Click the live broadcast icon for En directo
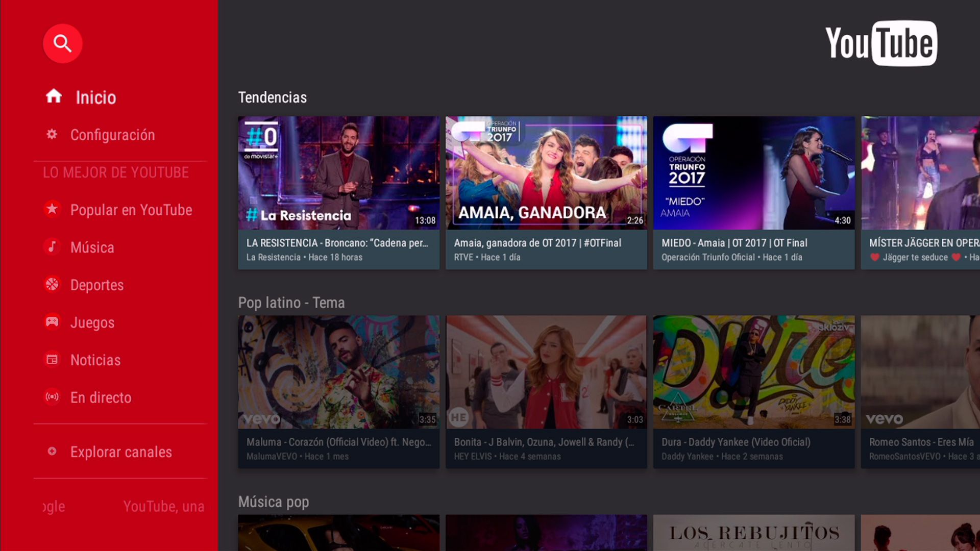 [52, 397]
